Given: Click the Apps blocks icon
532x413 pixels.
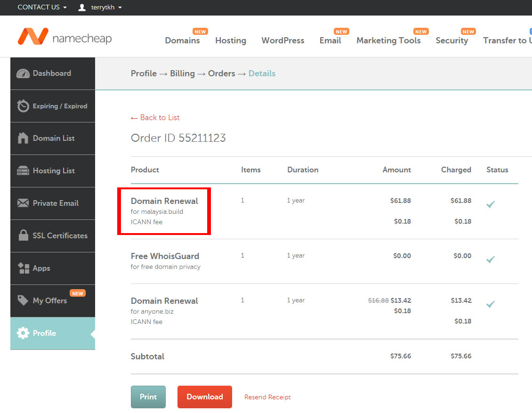Looking at the screenshot, I should coord(24,268).
